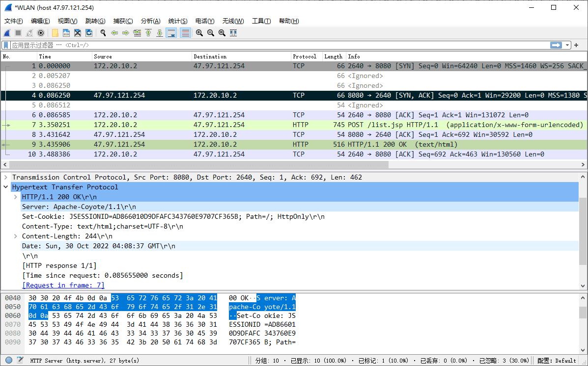Screen dimensions: 588x366
Task: Collapse the Hypertext Transfer Protocol section
Action: [6, 187]
